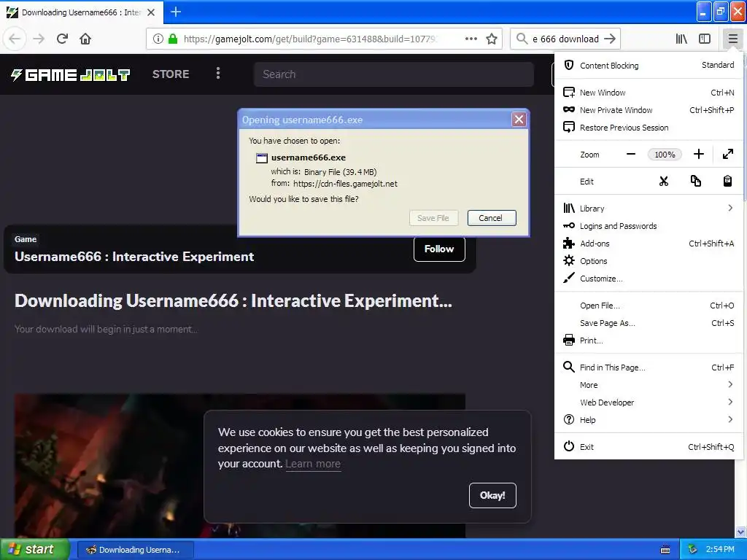Reset zoom at 100% label
This screenshot has width=747, height=560.
point(665,155)
